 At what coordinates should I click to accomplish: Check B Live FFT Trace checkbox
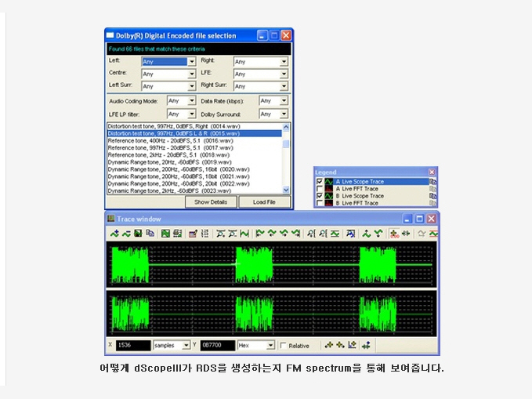(x=319, y=203)
